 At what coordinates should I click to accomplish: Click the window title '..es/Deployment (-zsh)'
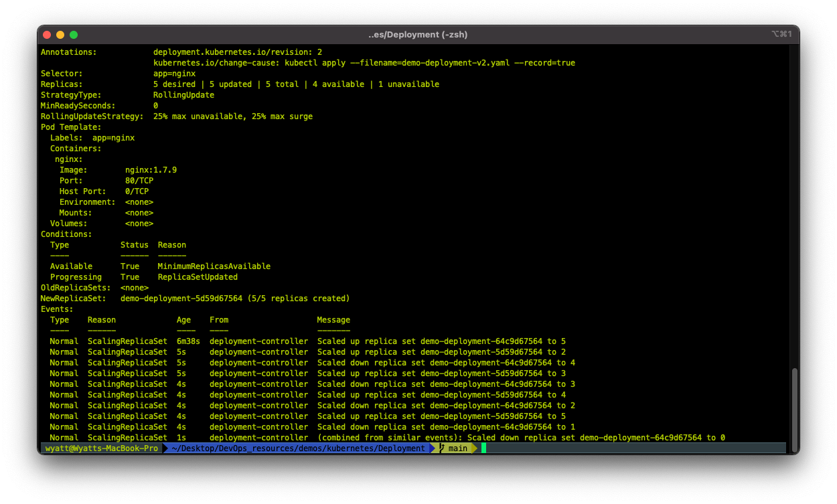[x=418, y=35]
